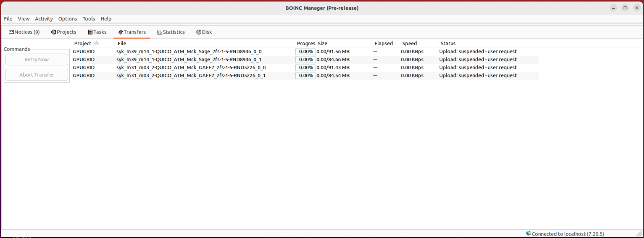This screenshot has width=644, height=238.
Task: Open the Options menu
Action: coord(67,19)
